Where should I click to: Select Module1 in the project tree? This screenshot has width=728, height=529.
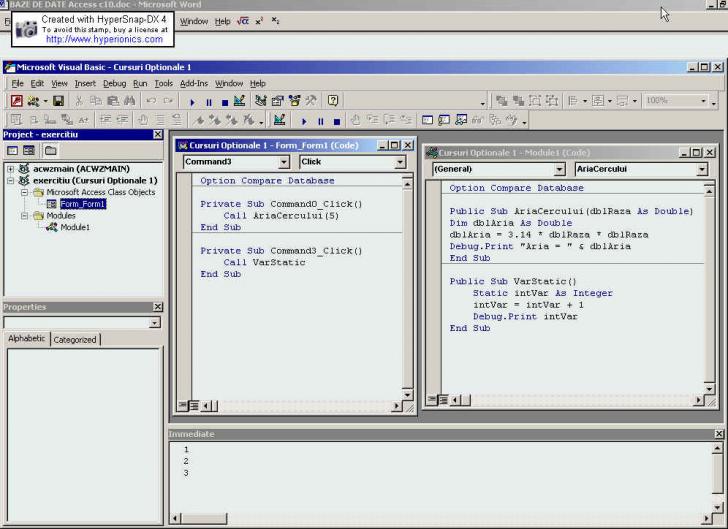75,227
